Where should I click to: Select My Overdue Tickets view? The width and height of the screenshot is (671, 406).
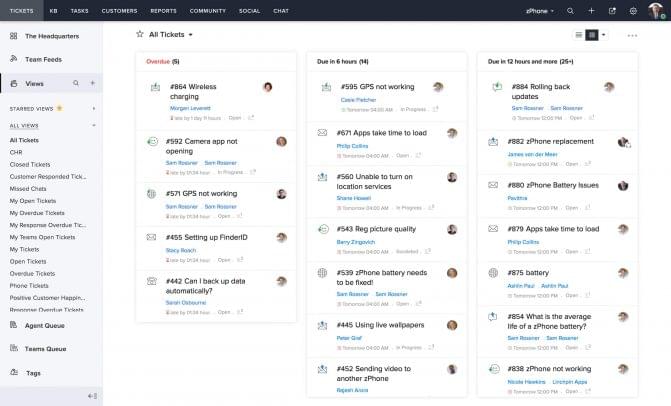[37, 213]
